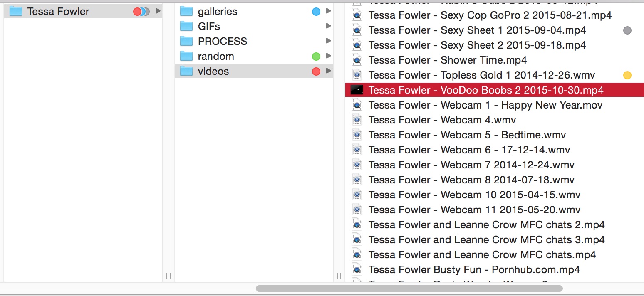The image size is (644, 296).
Task: Click the Busty Fun - Pornhub.com.mp4 file icon
Action: coord(357,270)
